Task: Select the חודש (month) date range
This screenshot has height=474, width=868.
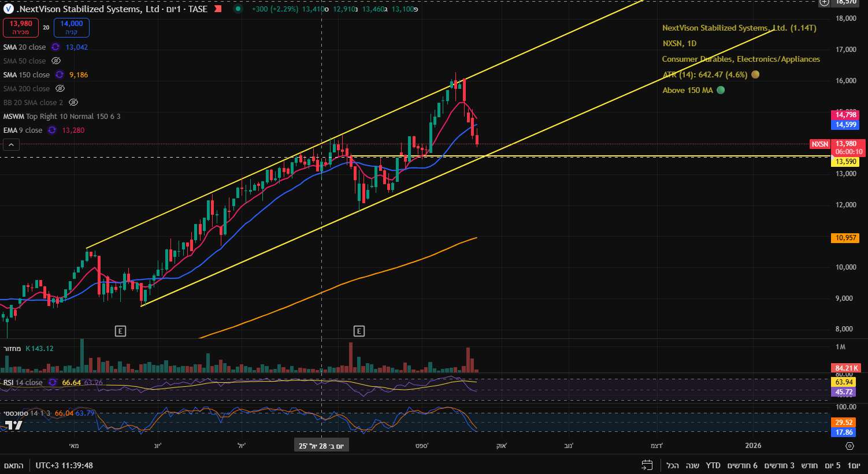Action: click(x=810, y=465)
